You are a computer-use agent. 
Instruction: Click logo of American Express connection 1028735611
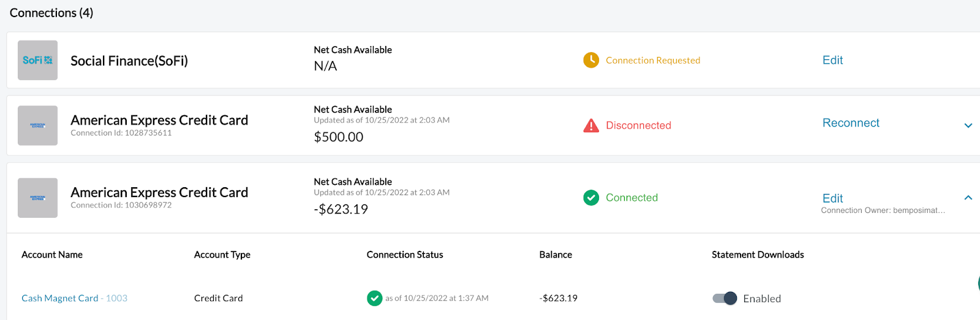tap(37, 125)
